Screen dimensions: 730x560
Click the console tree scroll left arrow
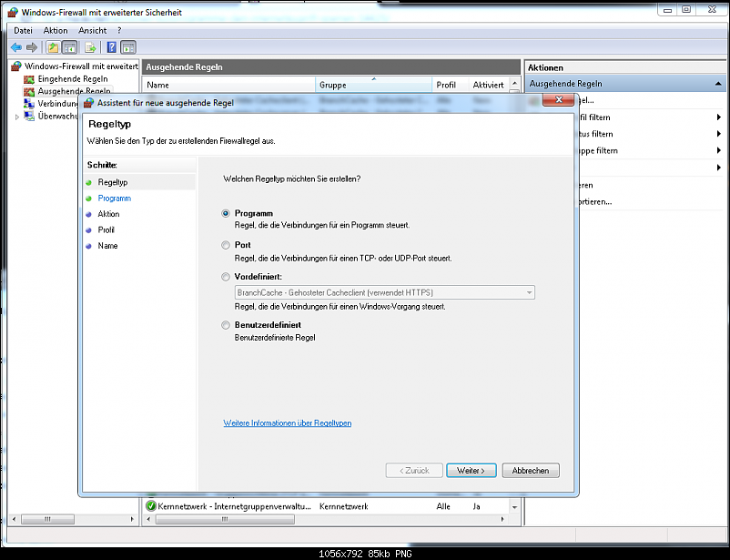[14, 519]
